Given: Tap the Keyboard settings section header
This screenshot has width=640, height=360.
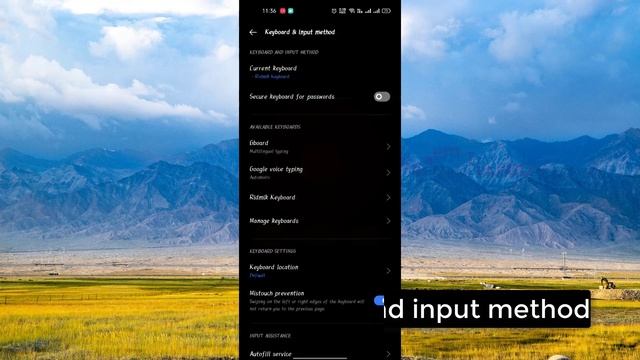Looking at the screenshot, I should [x=273, y=251].
